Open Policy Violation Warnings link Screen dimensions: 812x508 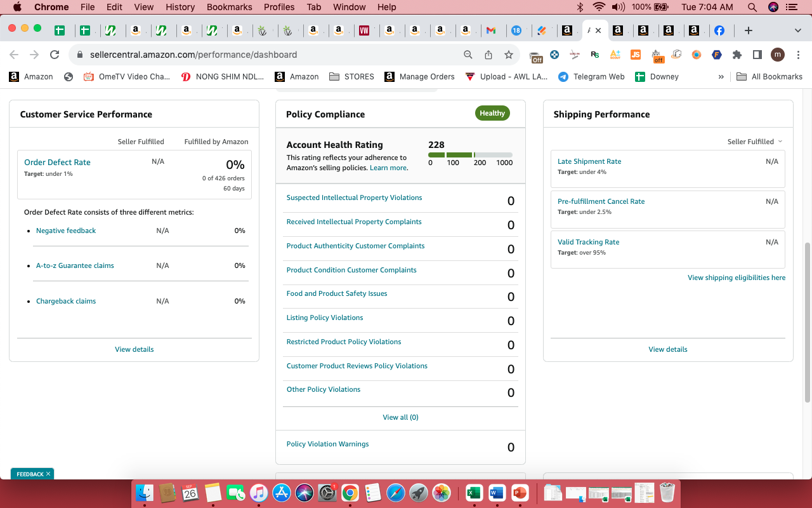327,444
